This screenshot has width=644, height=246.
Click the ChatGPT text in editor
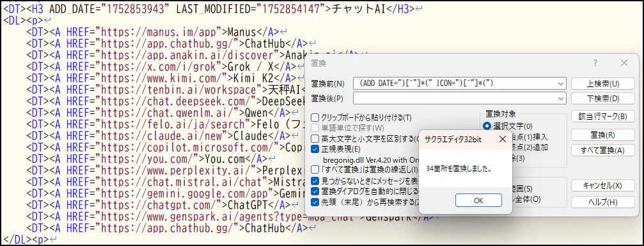(x=247, y=204)
